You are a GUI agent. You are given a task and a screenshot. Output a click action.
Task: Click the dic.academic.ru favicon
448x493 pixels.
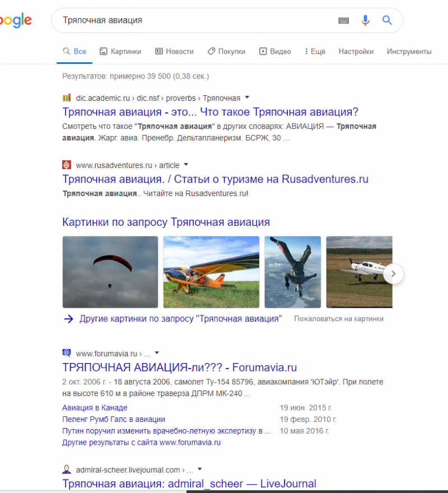(66, 98)
